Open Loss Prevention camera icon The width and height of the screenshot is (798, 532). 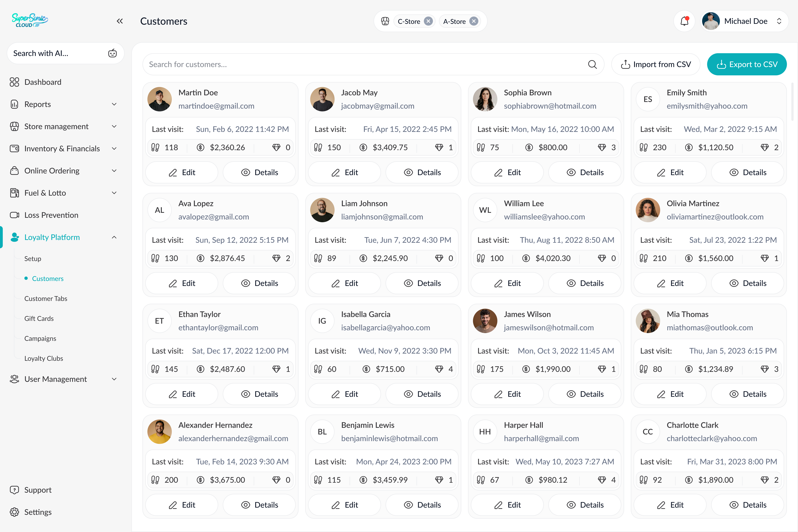coord(14,215)
